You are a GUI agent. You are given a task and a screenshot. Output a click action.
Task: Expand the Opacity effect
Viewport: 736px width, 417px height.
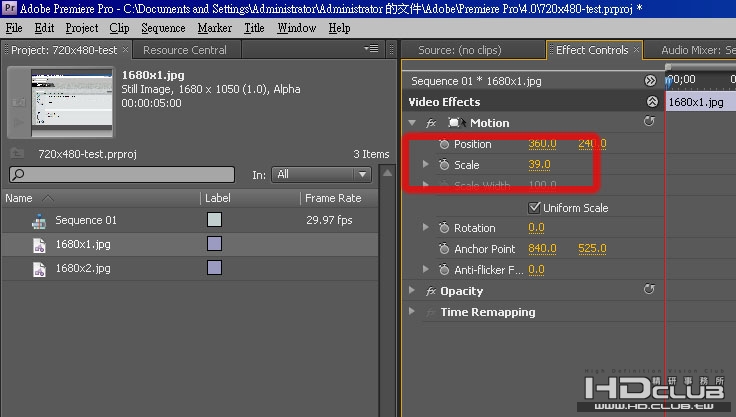[x=412, y=290]
